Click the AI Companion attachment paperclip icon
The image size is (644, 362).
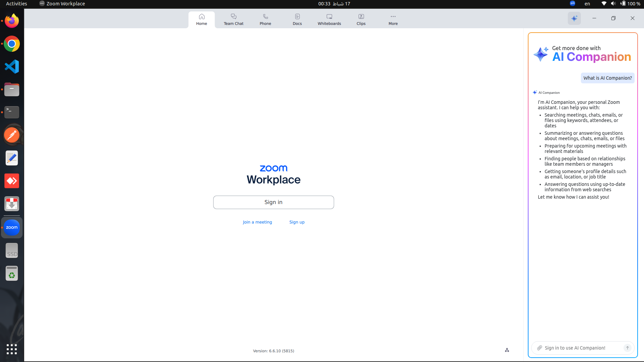(x=539, y=348)
